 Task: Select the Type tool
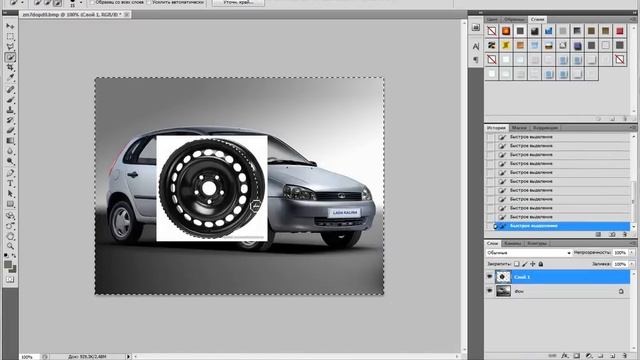[10, 184]
